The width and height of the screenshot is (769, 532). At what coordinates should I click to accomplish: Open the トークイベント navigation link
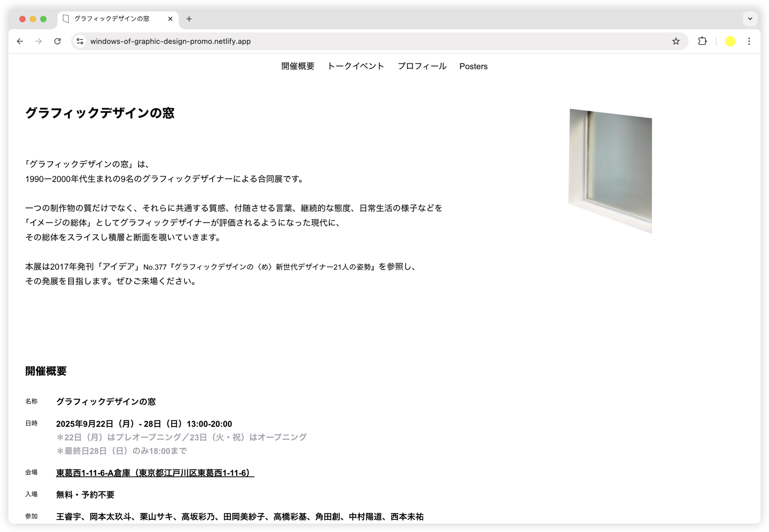(356, 66)
